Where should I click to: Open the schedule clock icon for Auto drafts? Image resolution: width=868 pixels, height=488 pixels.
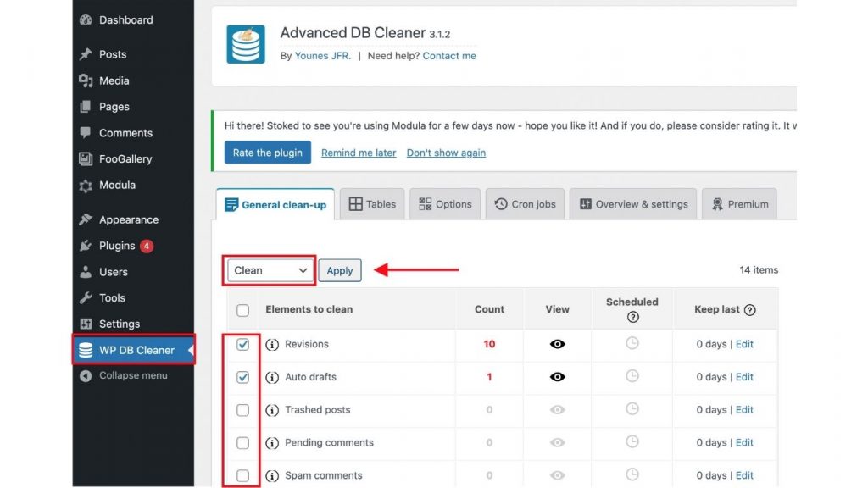[632, 377]
